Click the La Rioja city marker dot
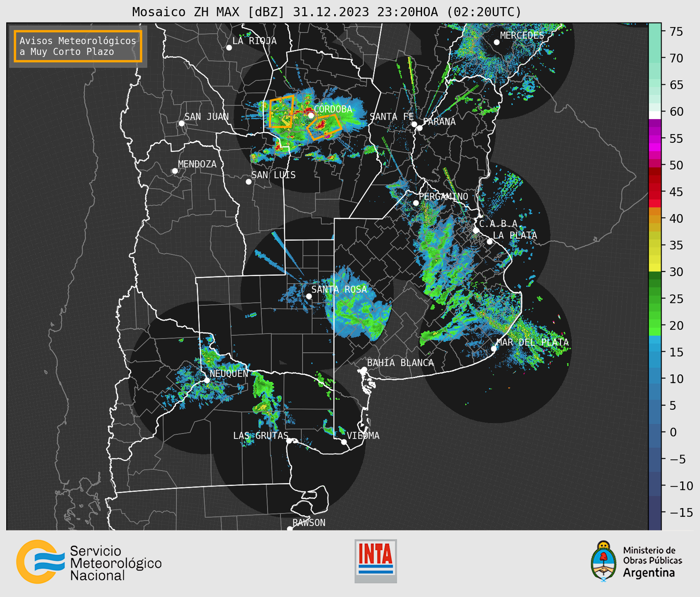 [229, 48]
